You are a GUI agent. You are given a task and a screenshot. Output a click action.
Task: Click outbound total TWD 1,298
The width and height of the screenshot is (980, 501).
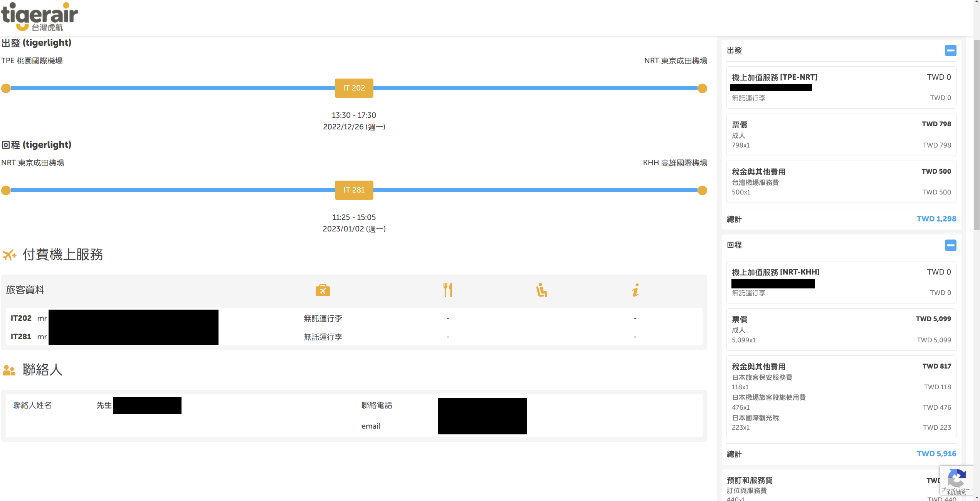pos(936,219)
